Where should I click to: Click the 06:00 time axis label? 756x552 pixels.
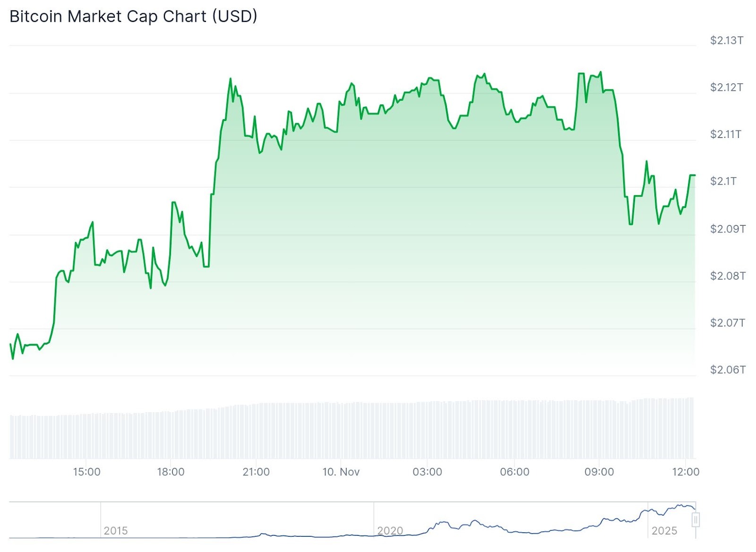[x=515, y=472]
